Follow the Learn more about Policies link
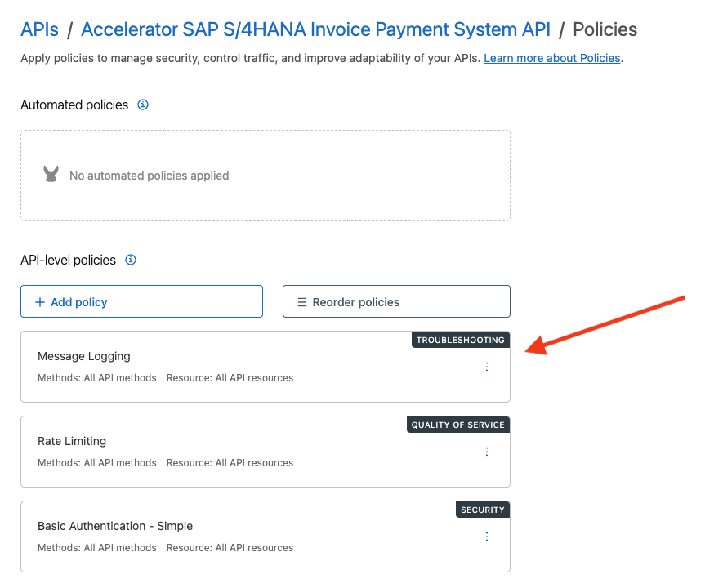 (551, 59)
